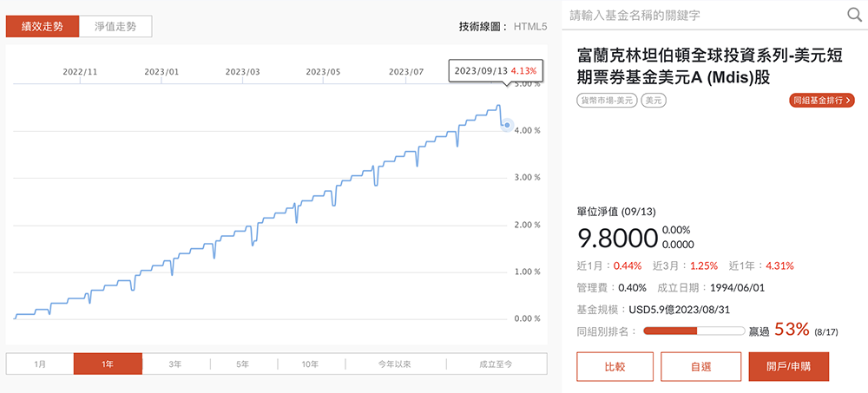868x393 pixels.
Task: Click the peer ranking progress bar
Action: click(x=694, y=331)
